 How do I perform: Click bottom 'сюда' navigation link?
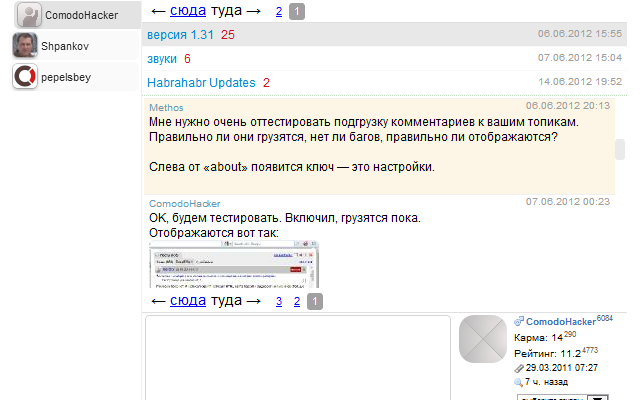188,301
